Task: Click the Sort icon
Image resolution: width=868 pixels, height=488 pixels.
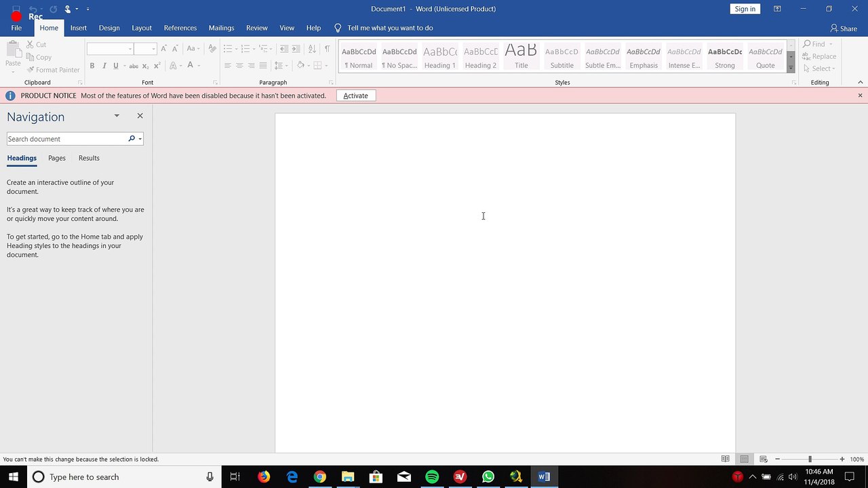Action: pos(312,49)
